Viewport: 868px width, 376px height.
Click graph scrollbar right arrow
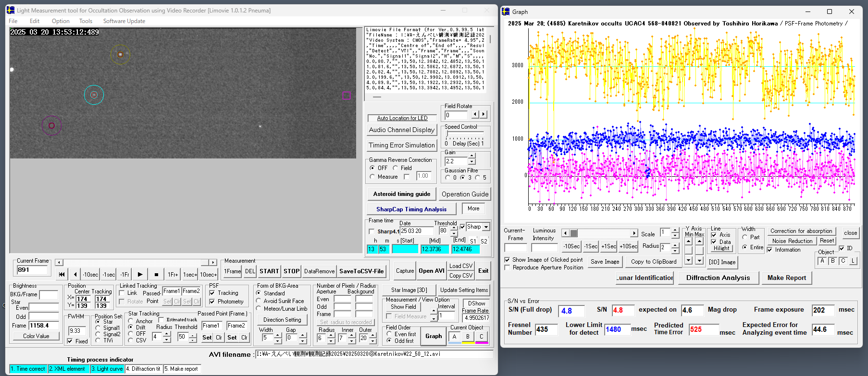tap(634, 233)
